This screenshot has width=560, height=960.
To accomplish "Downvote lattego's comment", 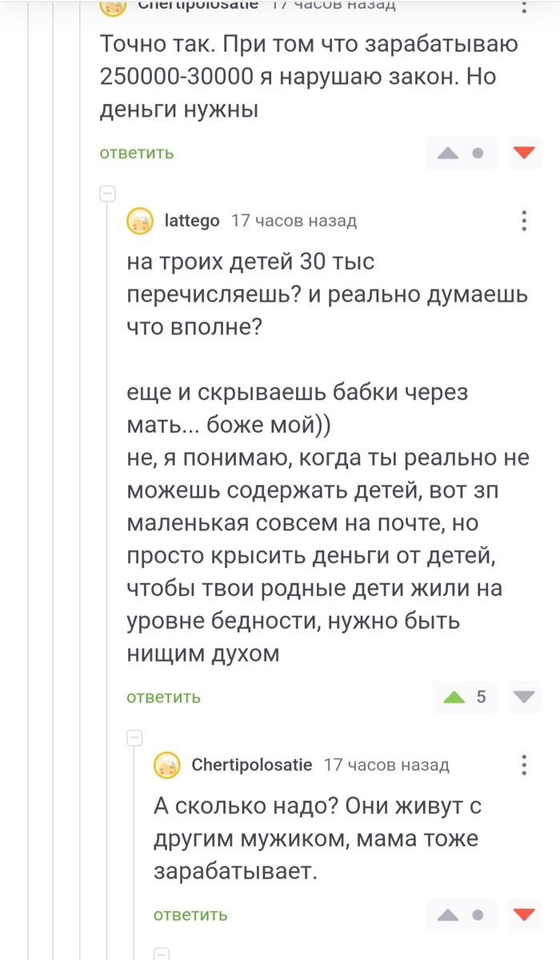I will pos(525,697).
